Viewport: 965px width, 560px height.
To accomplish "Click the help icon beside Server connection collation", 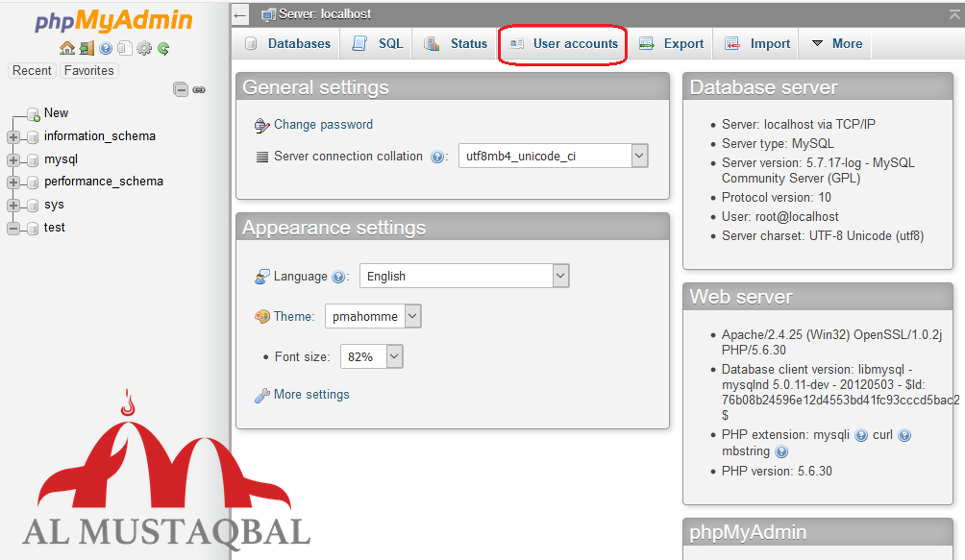I will (438, 155).
